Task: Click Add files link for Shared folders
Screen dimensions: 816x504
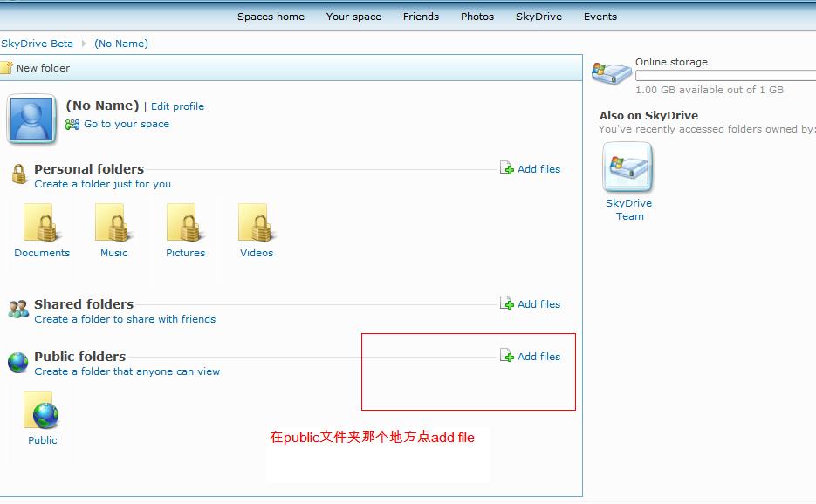Action: [538, 304]
